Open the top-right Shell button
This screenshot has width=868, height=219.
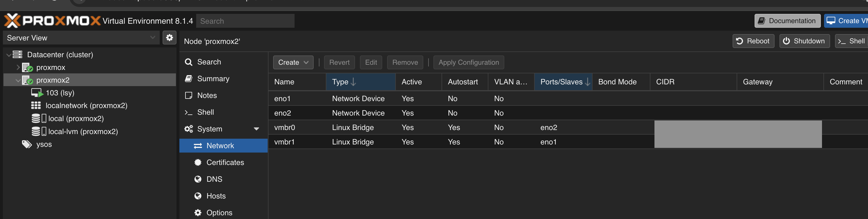coord(852,41)
